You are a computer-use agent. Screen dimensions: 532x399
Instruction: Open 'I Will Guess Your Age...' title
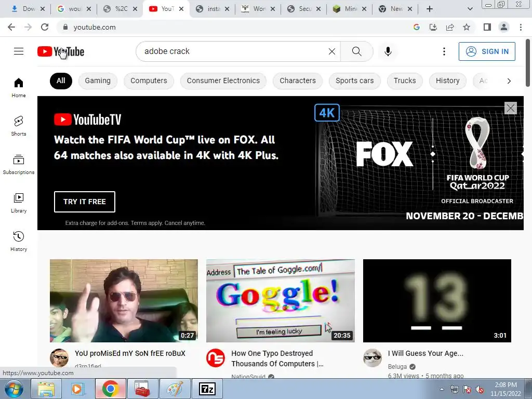point(425,353)
